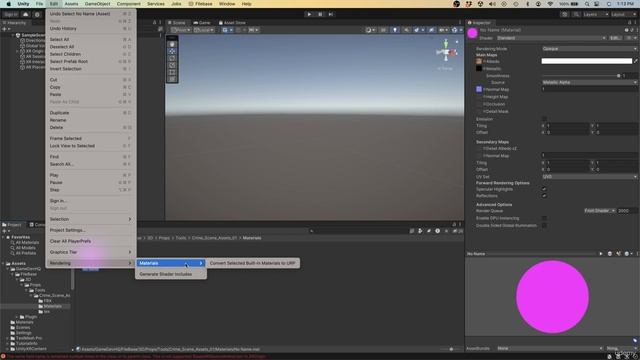Select the Rotate tool in the scene toolbar
The image size is (640, 360).
click(x=172, y=58)
